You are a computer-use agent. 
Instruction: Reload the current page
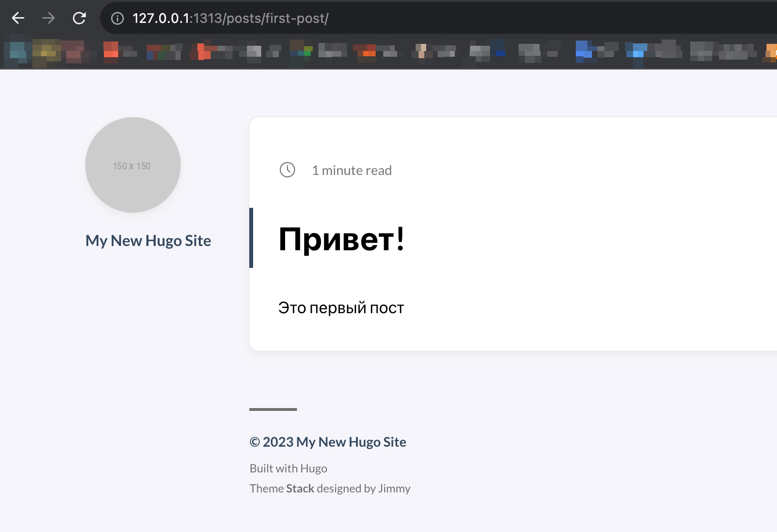(79, 19)
